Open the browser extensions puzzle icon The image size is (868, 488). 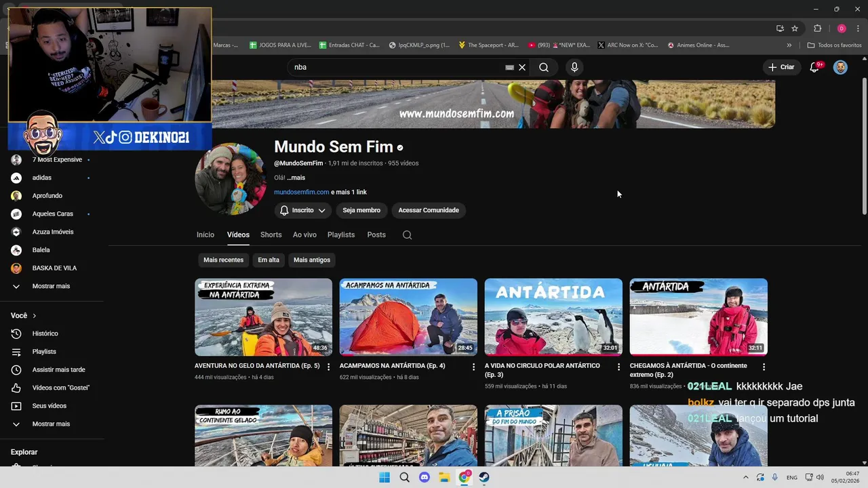point(817,28)
